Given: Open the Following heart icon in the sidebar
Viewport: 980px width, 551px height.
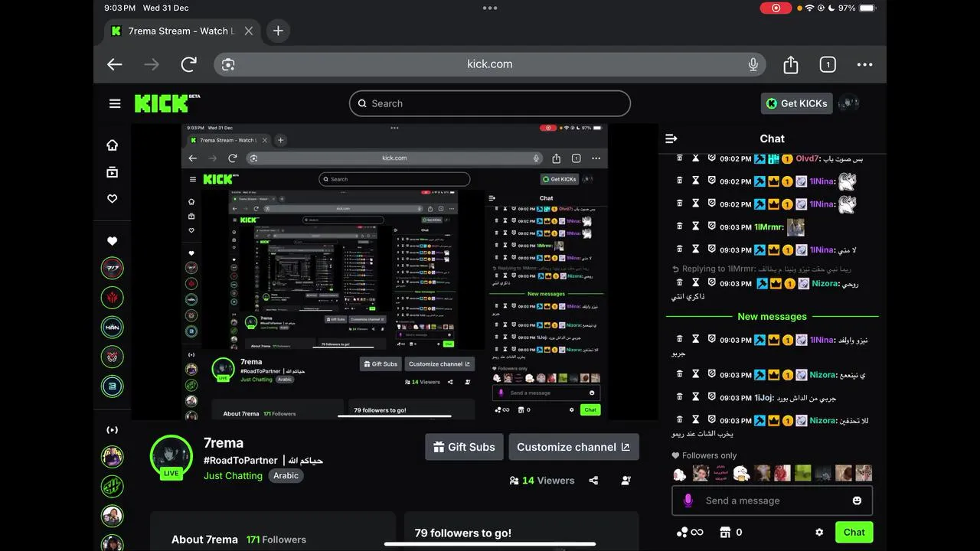Looking at the screenshot, I should (113, 198).
